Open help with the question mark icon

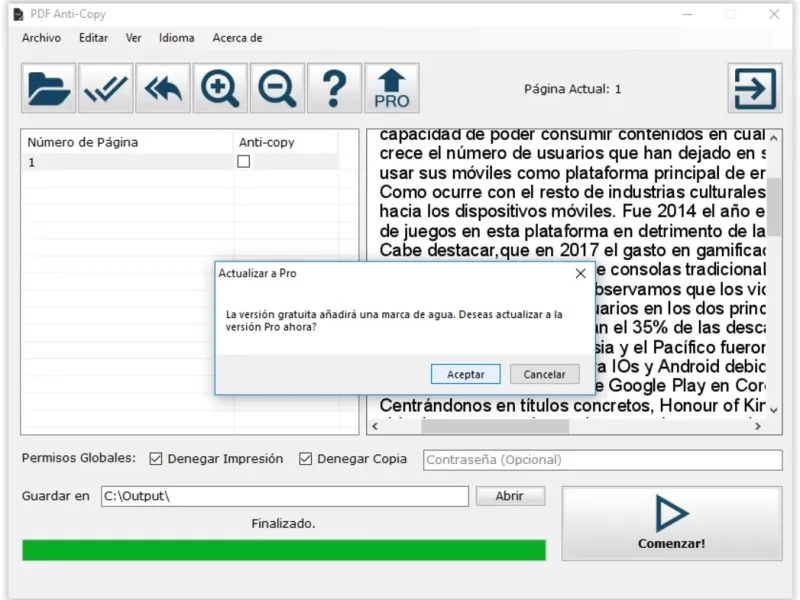point(334,88)
